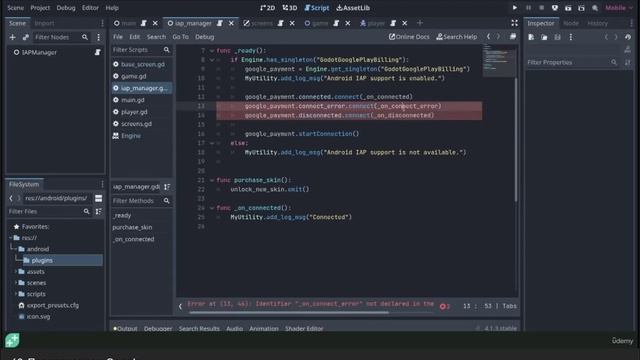Open the Movie Maker mode icon
The image size is (640, 360).
pos(595,8)
